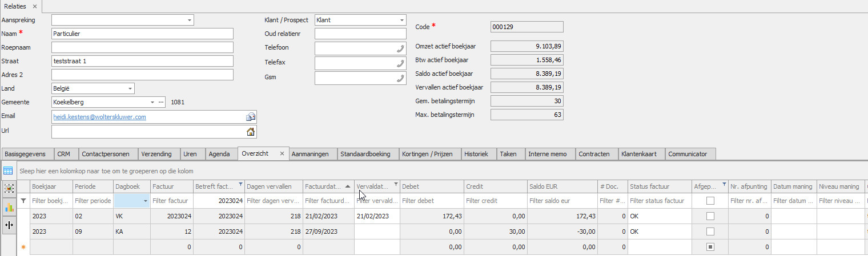Click the Telefax phone icon
This screenshot has height=256, width=868.
click(400, 63)
